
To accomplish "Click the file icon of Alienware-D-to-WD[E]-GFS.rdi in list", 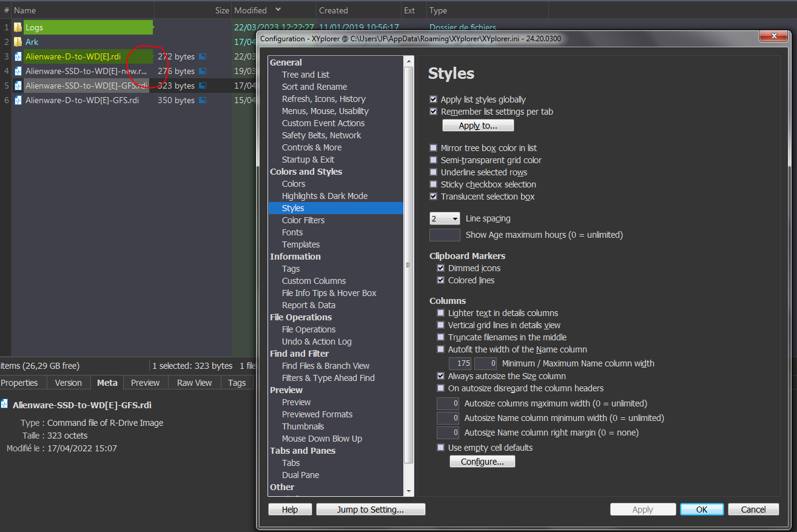I will (18, 100).
